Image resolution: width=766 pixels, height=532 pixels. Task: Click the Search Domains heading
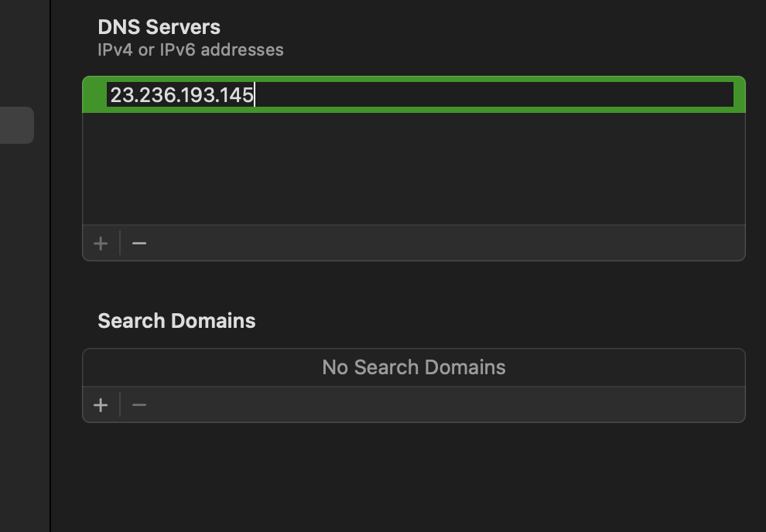pos(176,321)
